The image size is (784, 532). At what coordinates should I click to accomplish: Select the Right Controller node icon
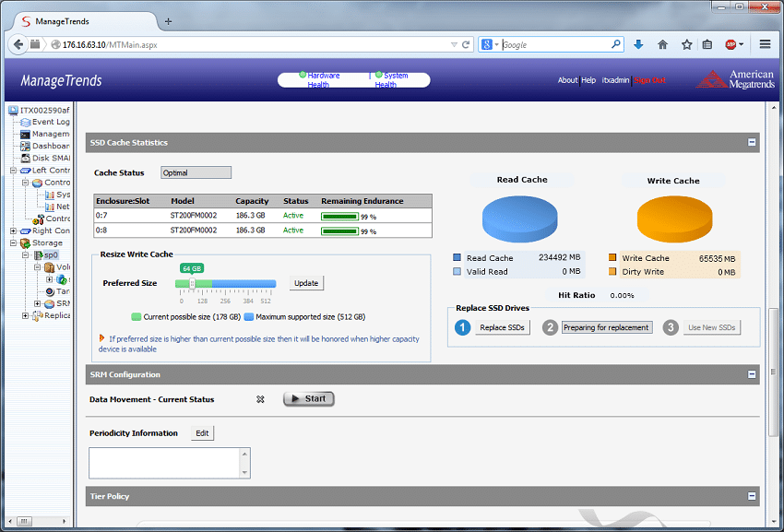tap(26, 231)
